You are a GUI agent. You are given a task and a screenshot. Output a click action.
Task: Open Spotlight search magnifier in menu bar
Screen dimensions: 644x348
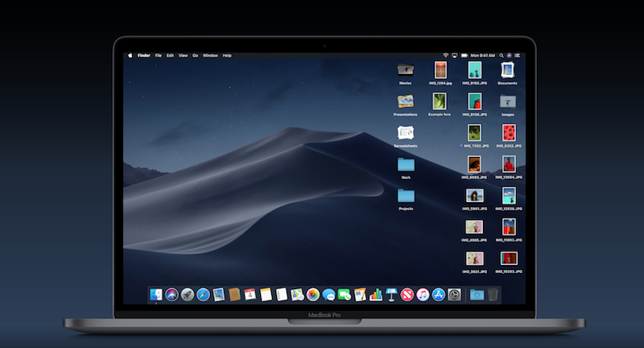500,56
